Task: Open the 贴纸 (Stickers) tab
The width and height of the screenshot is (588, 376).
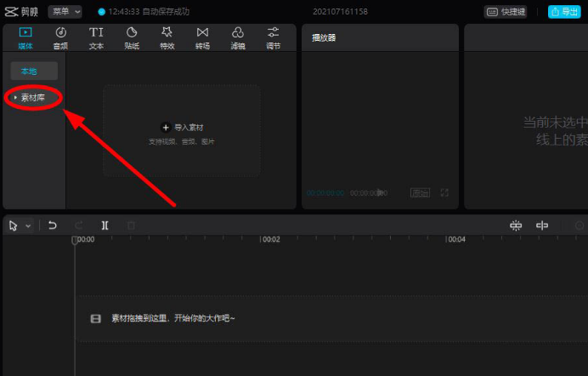Action: pos(132,38)
